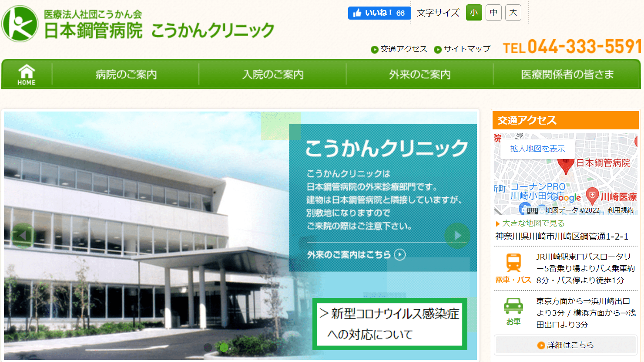The image size is (644, 362).
Task: Open 医療関係者の皆さま menu
Action: (x=567, y=74)
